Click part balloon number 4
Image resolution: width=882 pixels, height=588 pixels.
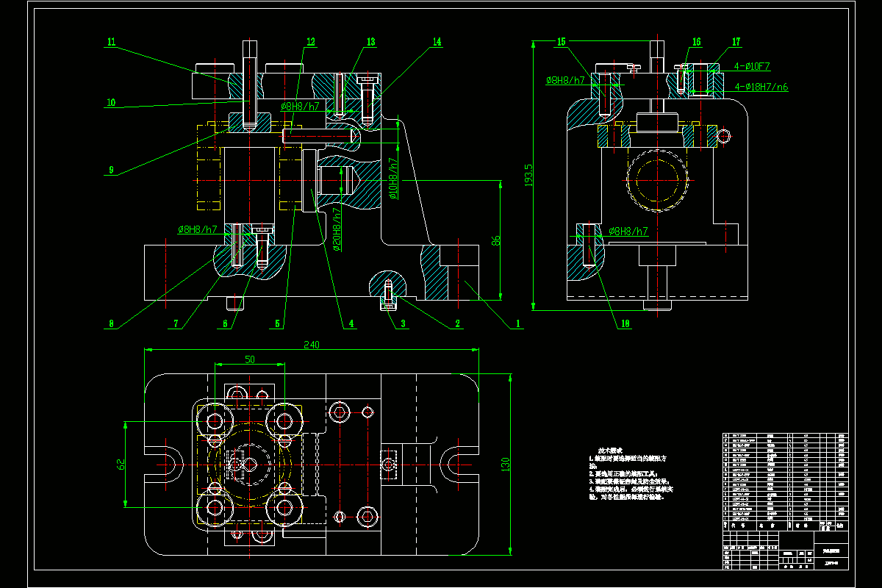point(351,323)
